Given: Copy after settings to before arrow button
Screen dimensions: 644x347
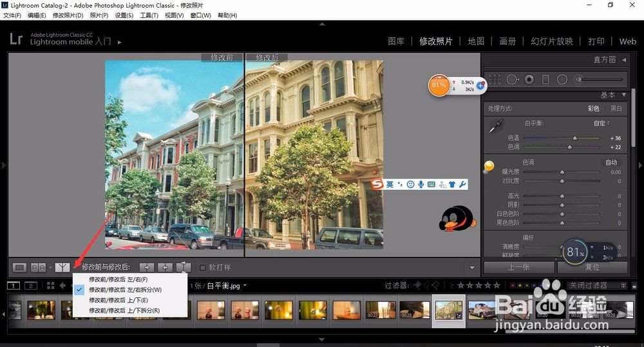Looking at the screenshot, I should point(165,268).
